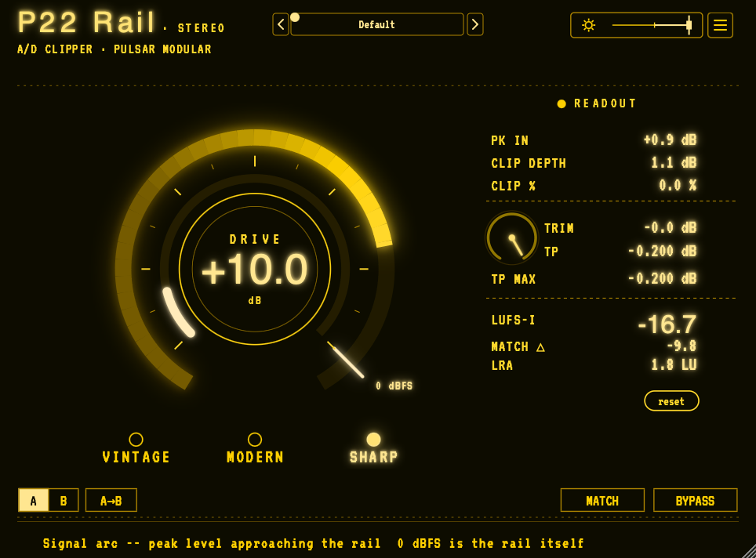Viewport: 756px width, 558px height.
Task: Click the brightness slider handle
Action: coord(689,25)
